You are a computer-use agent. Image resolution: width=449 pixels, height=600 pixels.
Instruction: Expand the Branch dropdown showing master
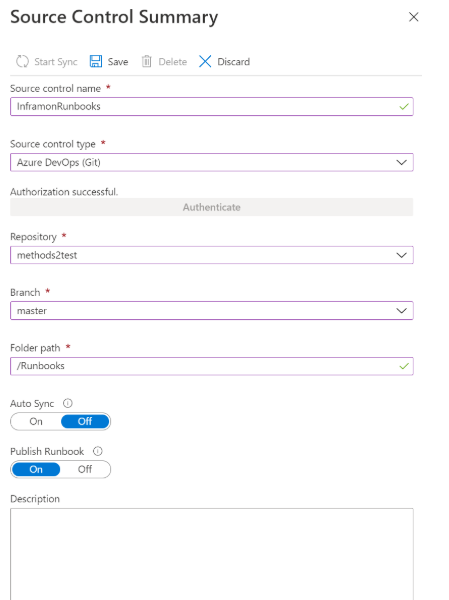coord(212,310)
